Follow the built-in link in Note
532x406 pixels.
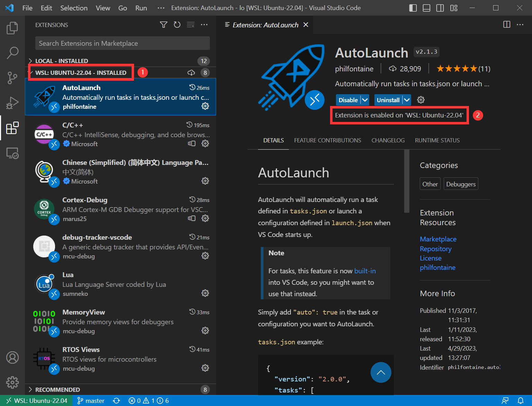pos(365,271)
